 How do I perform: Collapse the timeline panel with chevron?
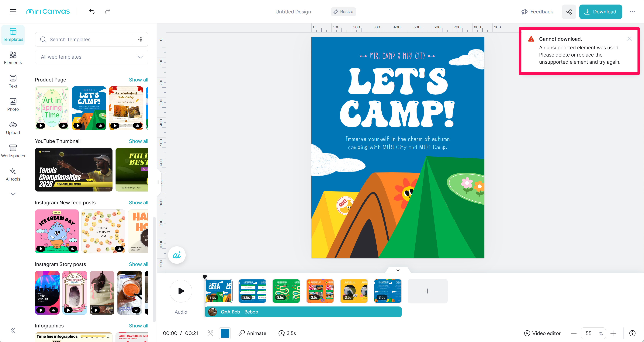pos(398,270)
